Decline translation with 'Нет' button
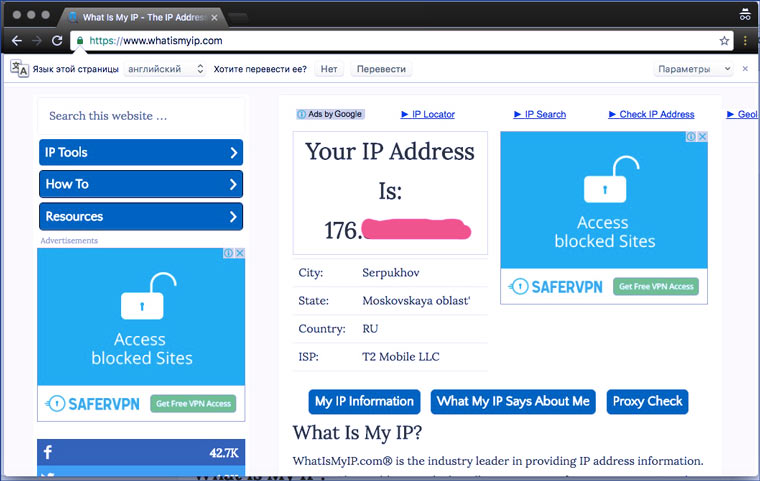 click(x=329, y=69)
